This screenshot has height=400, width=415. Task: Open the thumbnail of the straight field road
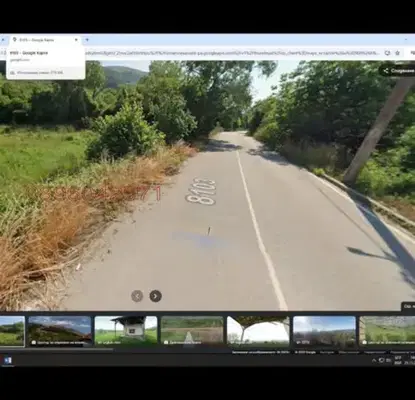coord(192,331)
